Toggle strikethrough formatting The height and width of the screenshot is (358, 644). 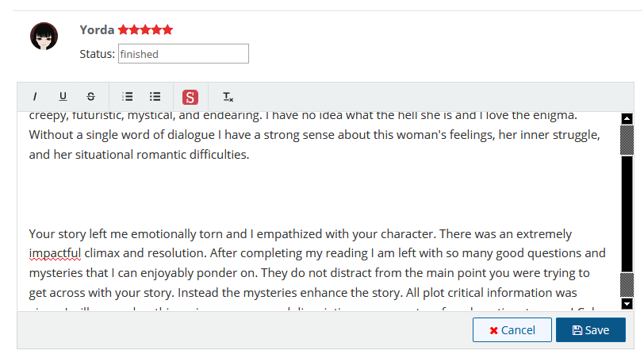point(90,97)
